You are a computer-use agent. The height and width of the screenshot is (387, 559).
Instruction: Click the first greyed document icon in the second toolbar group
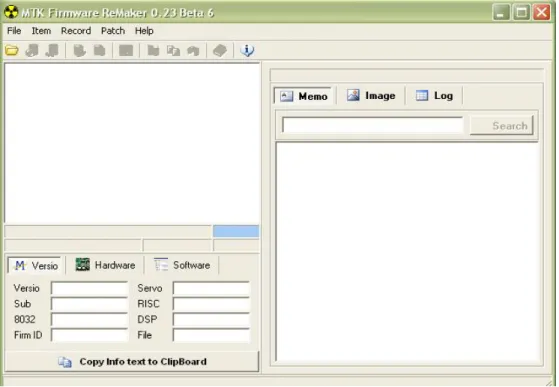tap(79, 51)
